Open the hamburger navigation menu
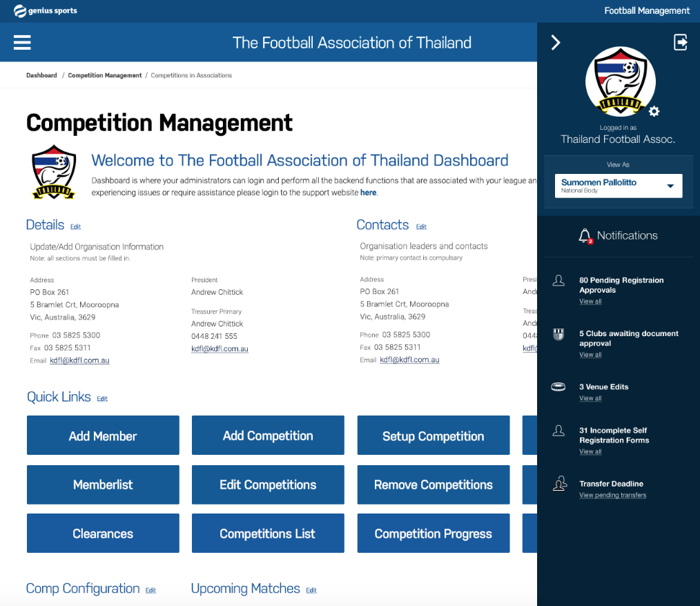The image size is (700, 606). pyautogui.click(x=22, y=42)
